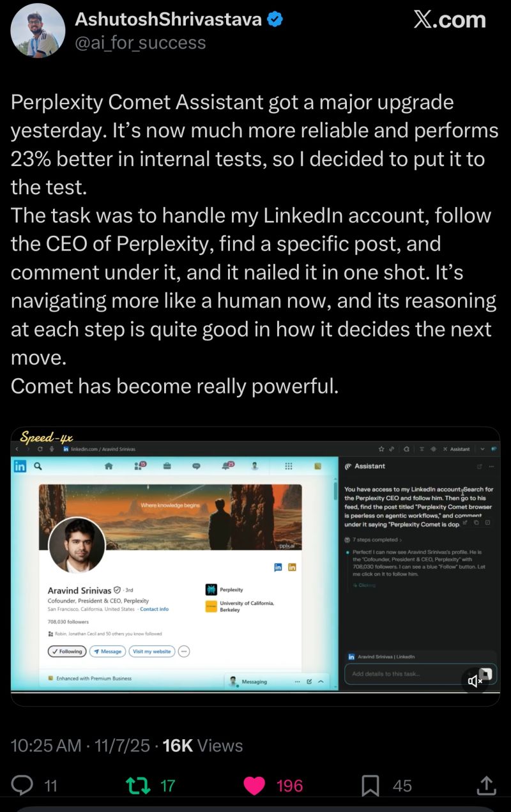The image size is (511, 812).
Task: Click the Message button on profile
Action: pyautogui.click(x=107, y=651)
